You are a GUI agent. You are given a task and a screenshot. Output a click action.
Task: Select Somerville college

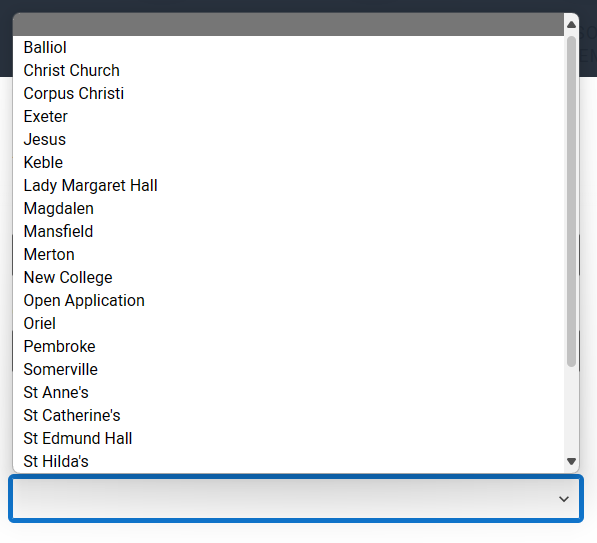[x=288, y=369]
